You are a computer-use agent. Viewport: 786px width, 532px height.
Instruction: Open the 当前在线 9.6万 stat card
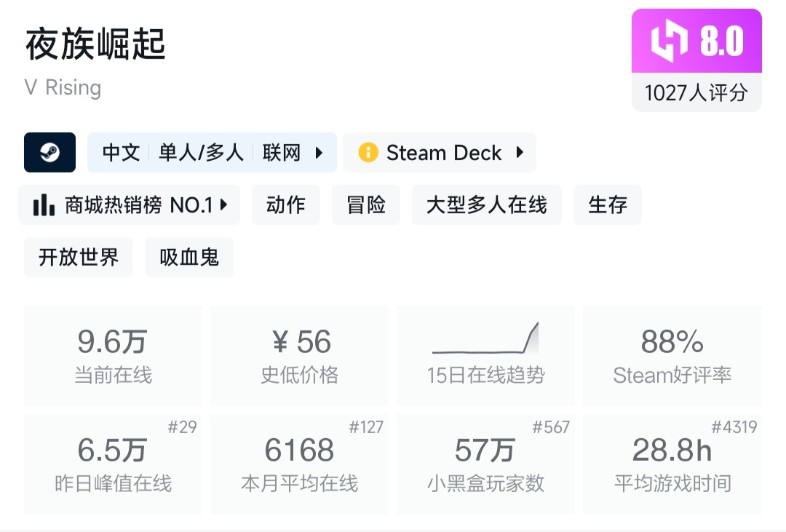(x=113, y=355)
